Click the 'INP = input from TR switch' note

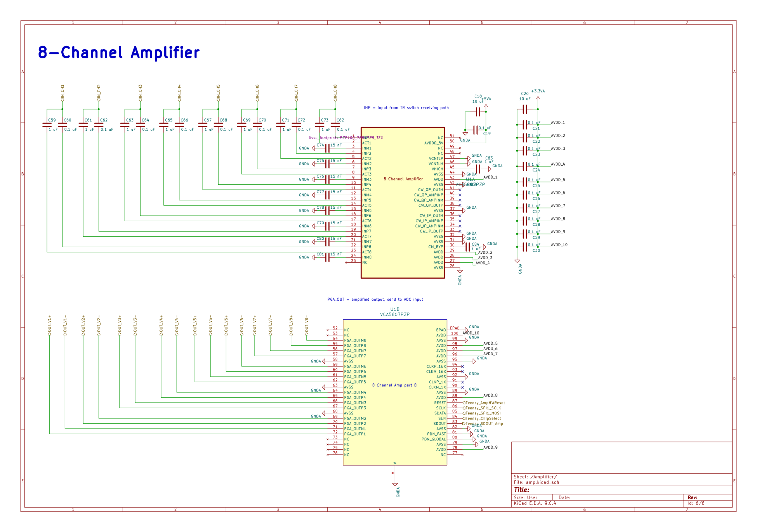406,108
